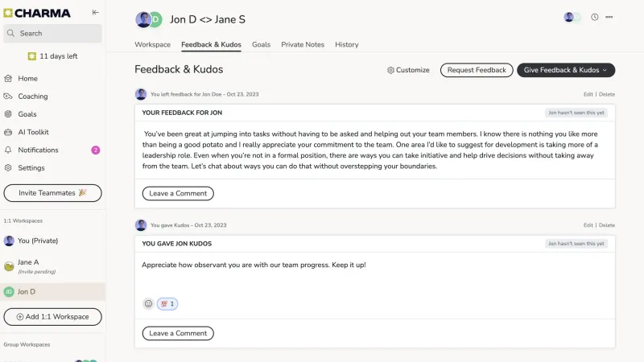Collapse the sidebar with the arrow icon
This screenshot has width=644, height=362.
click(95, 12)
